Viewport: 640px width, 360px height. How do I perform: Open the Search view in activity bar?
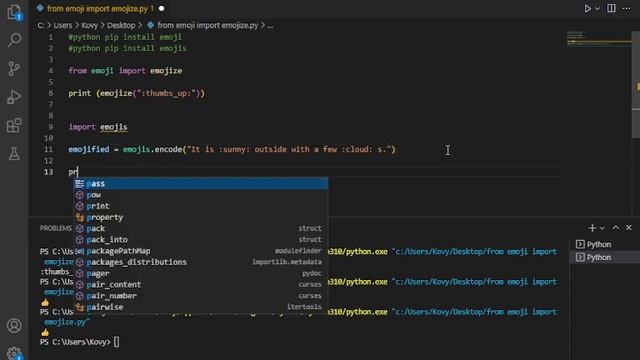tap(14, 40)
